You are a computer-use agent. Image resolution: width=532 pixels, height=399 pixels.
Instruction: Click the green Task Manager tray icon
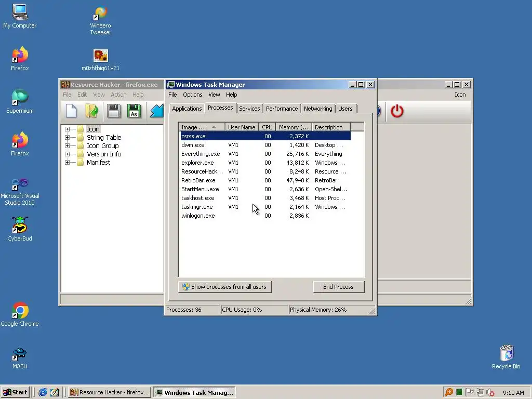pos(459,392)
